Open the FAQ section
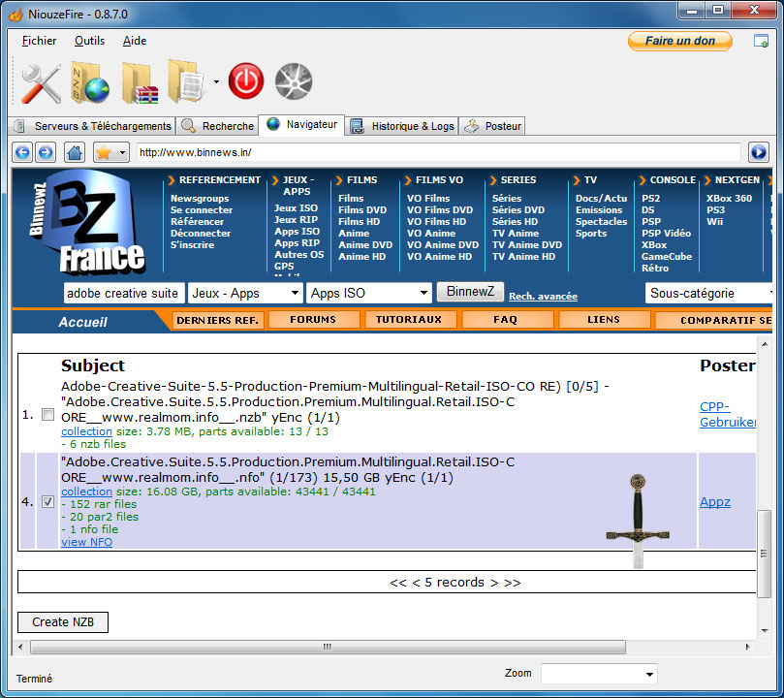 click(506, 320)
